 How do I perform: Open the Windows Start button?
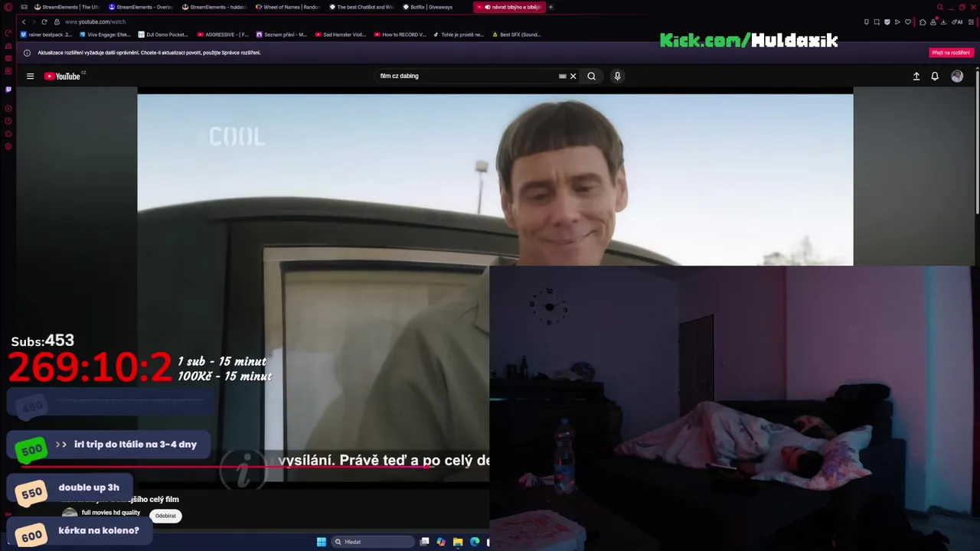322,542
